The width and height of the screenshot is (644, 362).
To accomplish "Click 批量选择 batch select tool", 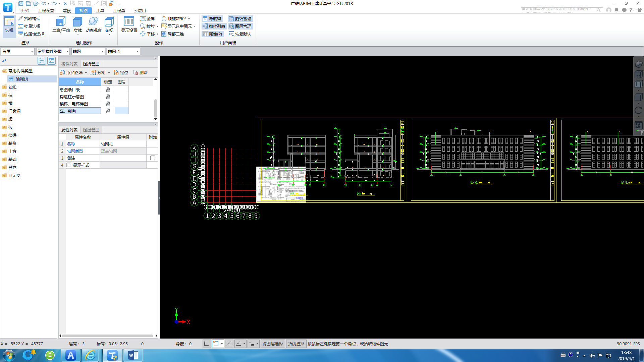I will pyautogui.click(x=29, y=26).
